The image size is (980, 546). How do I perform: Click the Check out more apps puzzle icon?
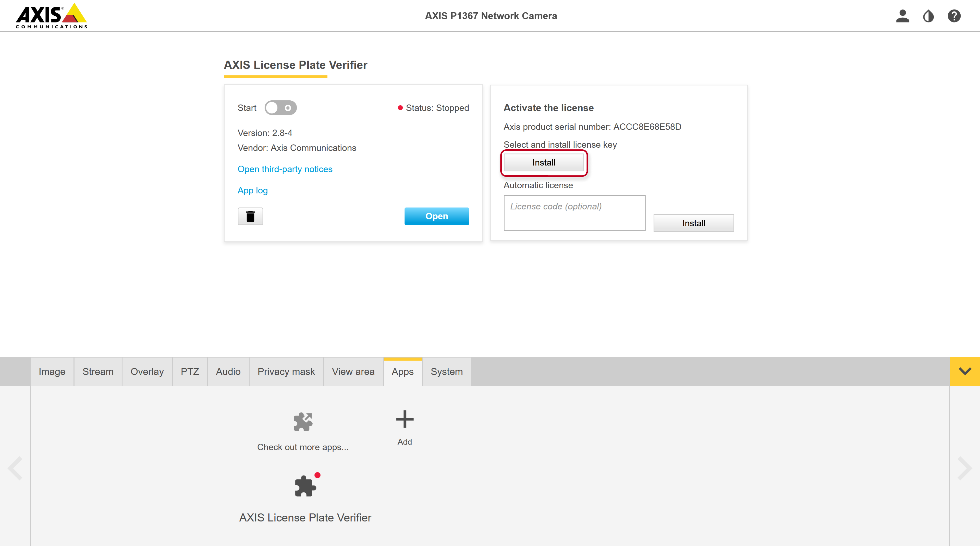pyautogui.click(x=303, y=422)
